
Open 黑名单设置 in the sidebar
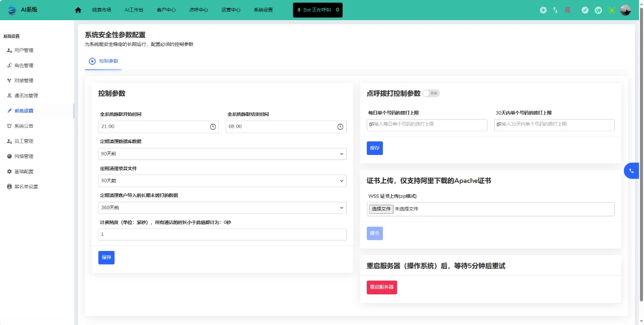coord(26,187)
